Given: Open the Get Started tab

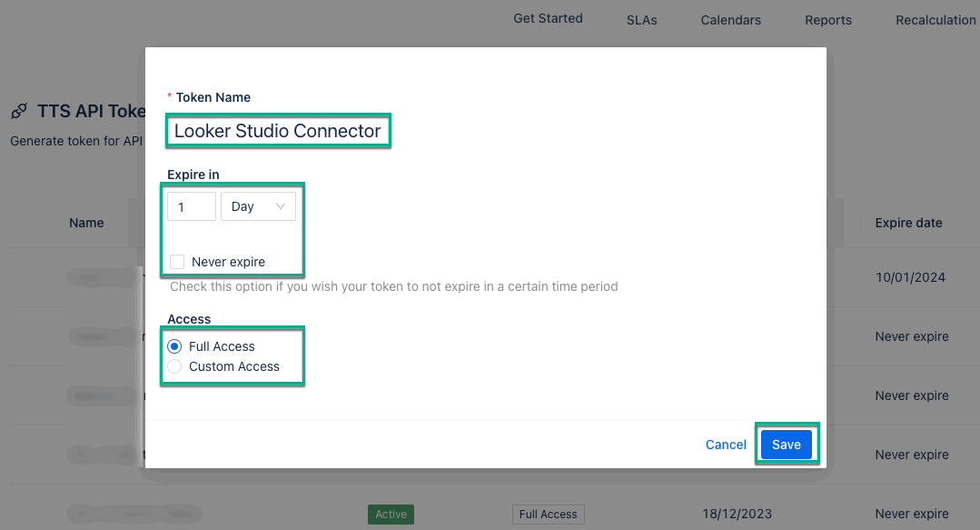Looking at the screenshot, I should pos(548,18).
